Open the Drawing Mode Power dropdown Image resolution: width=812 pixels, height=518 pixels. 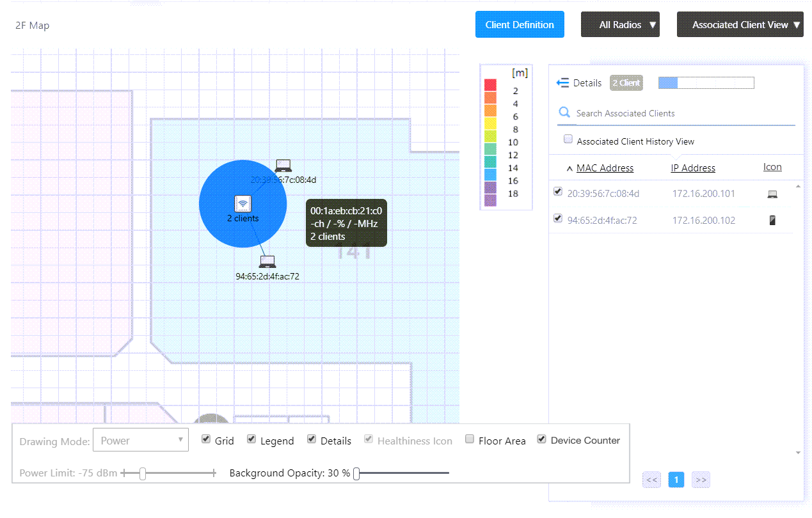pyautogui.click(x=141, y=440)
